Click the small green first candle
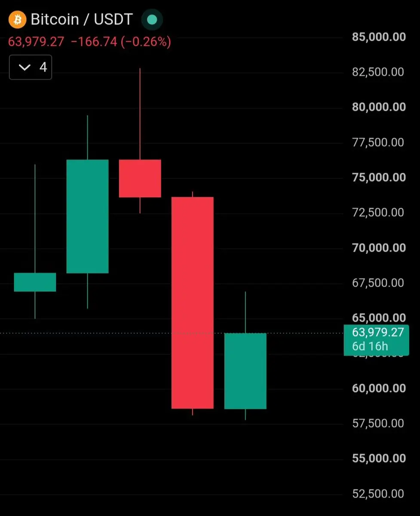 coord(35,282)
